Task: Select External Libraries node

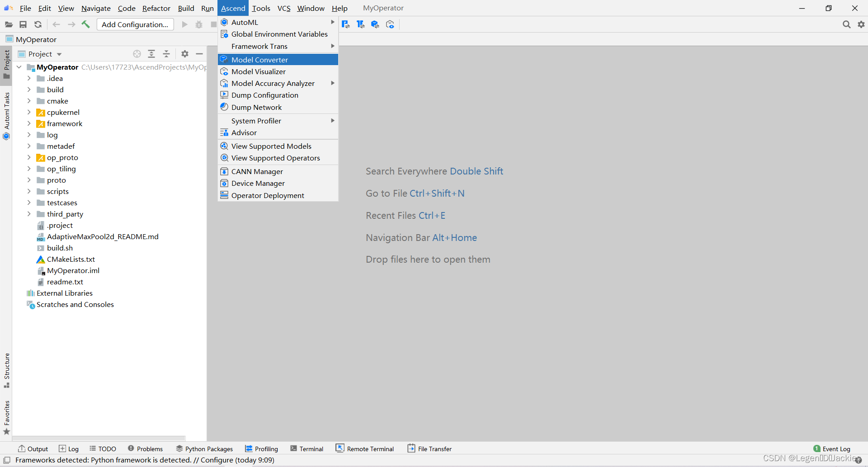Action: (x=64, y=293)
